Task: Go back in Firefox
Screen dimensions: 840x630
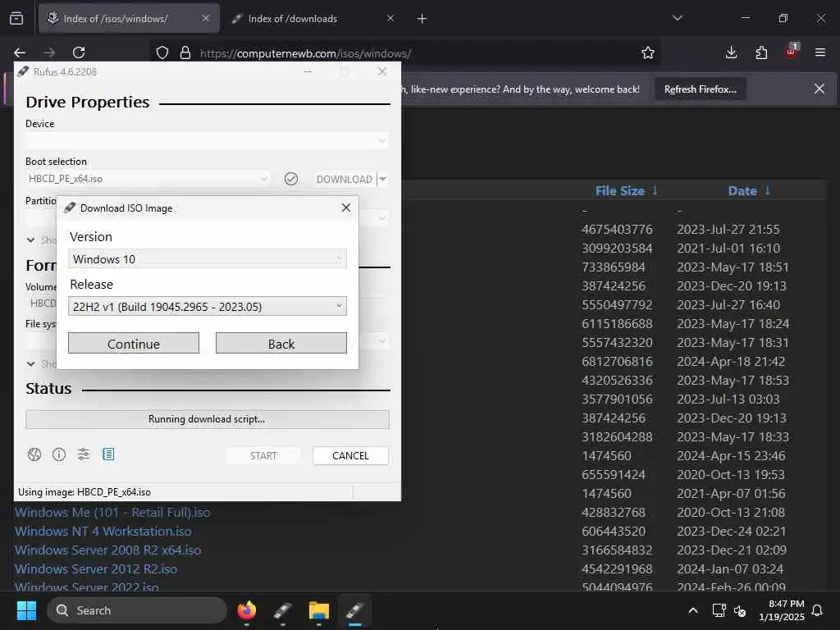Action: coord(20,52)
